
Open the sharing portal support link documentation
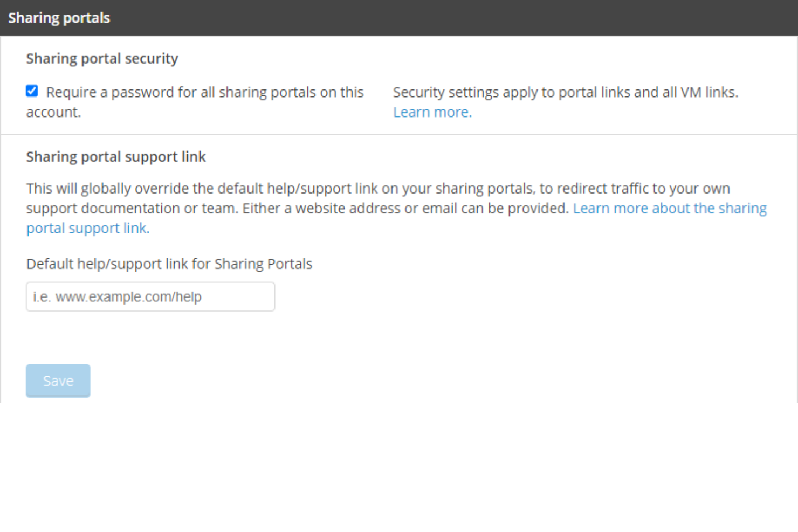tap(670, 208)
